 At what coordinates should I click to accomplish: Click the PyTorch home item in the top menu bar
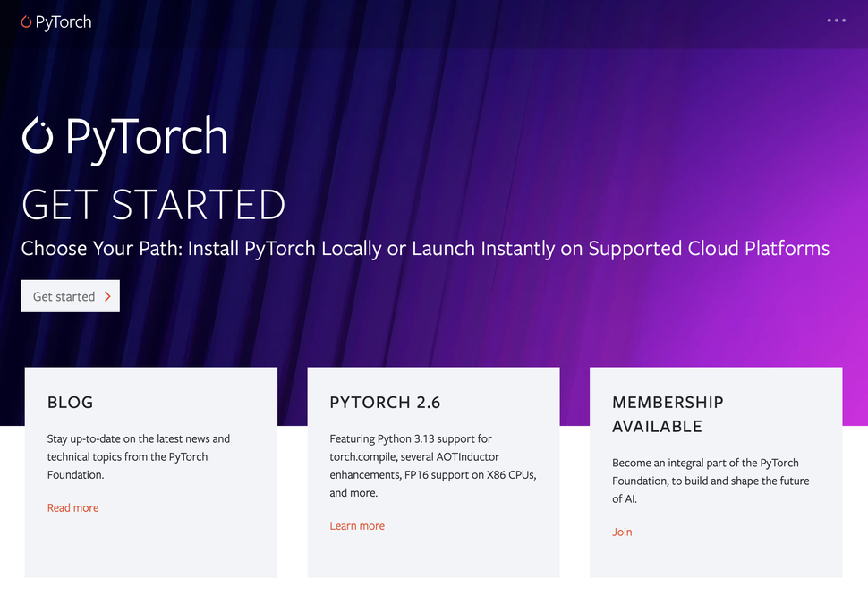(56, 21)
